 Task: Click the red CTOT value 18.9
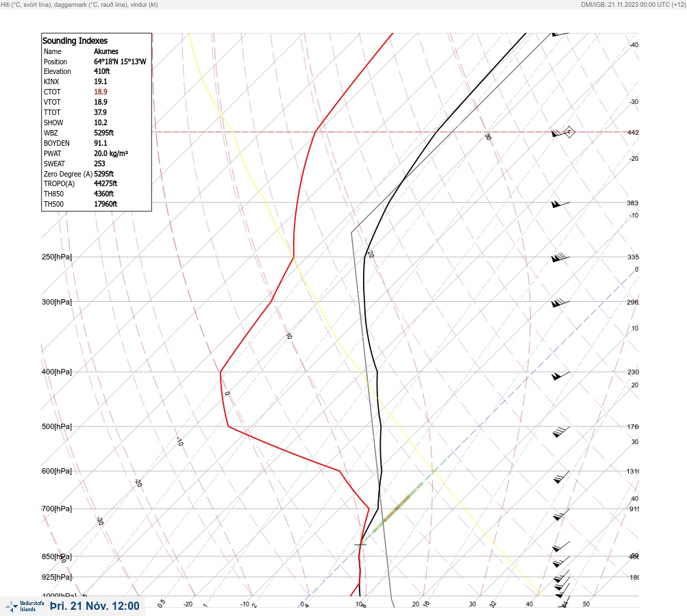[x=100, y=92]
